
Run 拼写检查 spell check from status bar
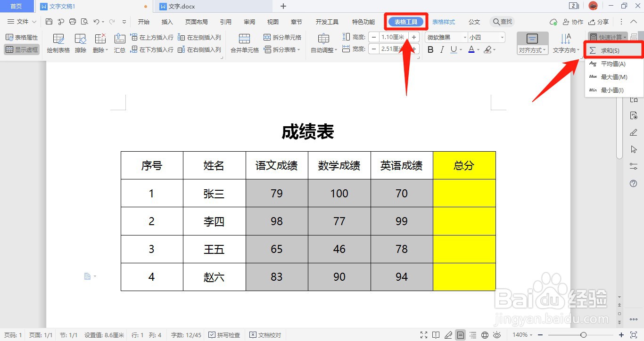(x=224, y=335)
